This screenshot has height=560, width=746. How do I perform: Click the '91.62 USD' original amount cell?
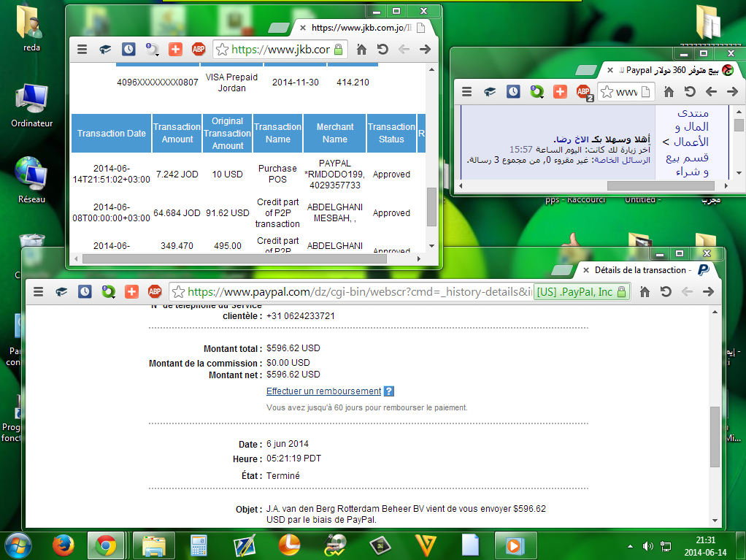coord(228,212)
